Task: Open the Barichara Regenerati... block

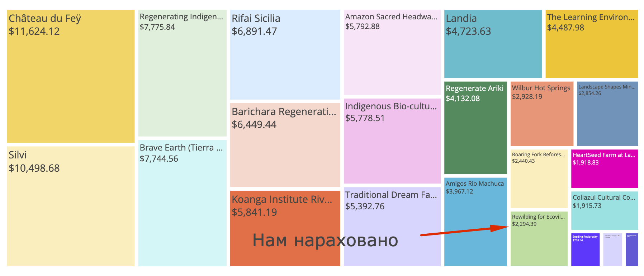Action: pos(285,145)
